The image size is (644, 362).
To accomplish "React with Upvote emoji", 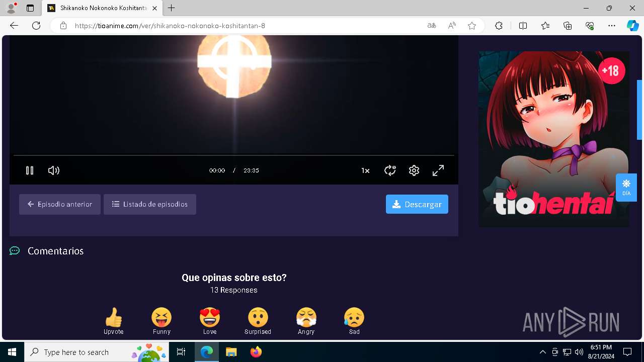I will 114,321.
